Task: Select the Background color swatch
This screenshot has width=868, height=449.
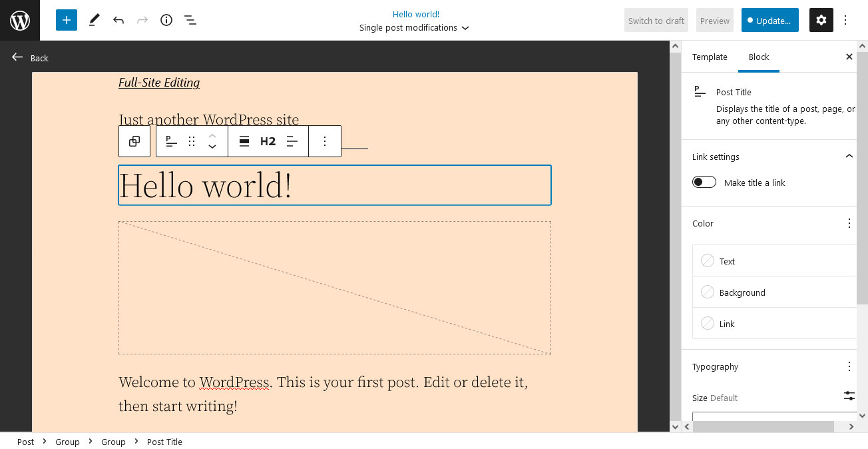Action: [x=708, y=292]
